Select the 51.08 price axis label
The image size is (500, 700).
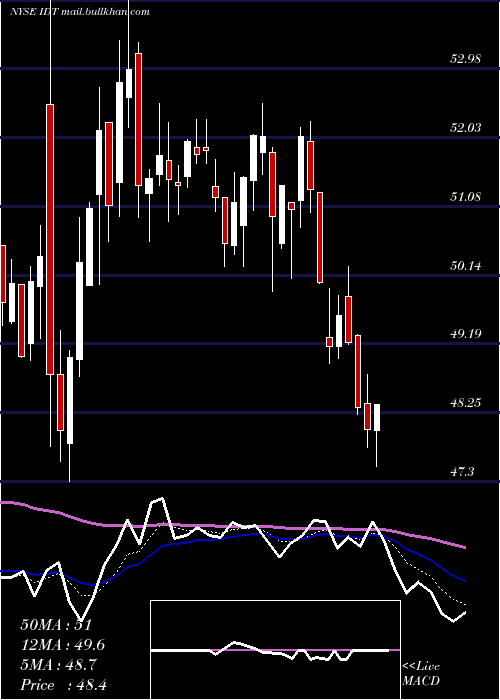click(x=465, y=196)
